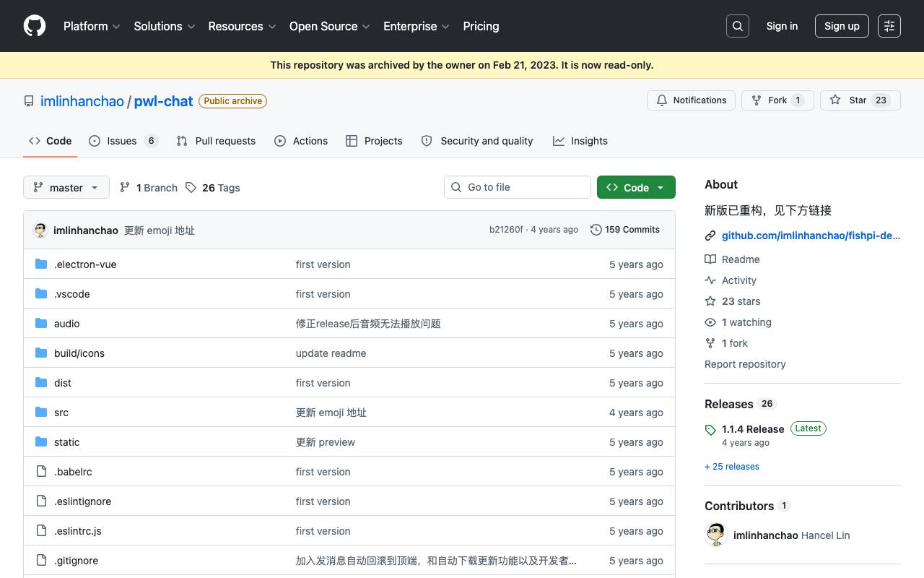924x578 pixels.
Task: Click the .babelrc file icon
Action: pyautogui.click(x=41, y=472)
